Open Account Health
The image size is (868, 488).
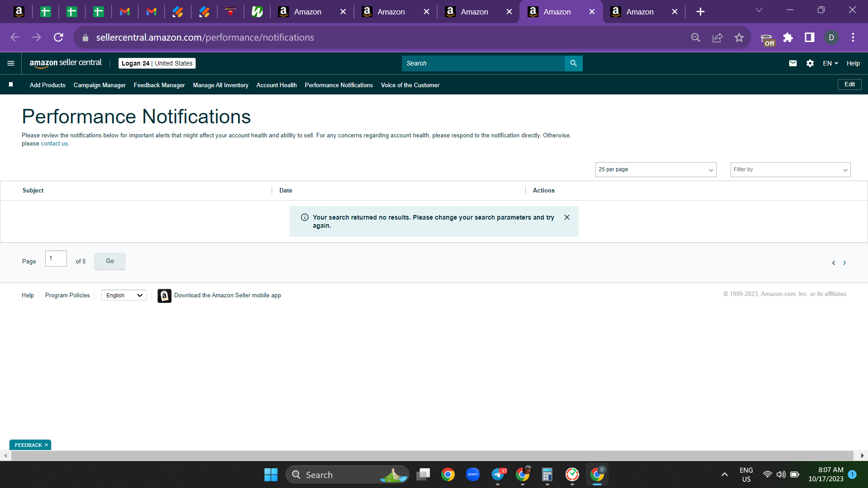[x=276, y=85]
